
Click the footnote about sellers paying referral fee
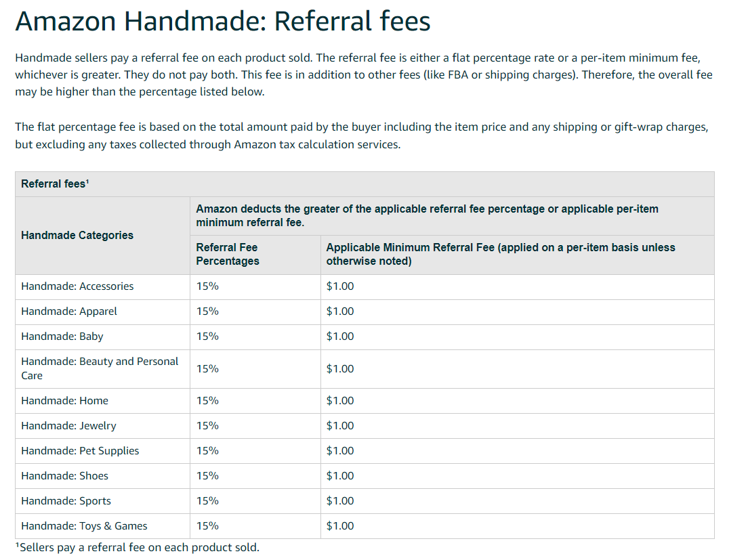pyautogui.click(x=137, y=547)
